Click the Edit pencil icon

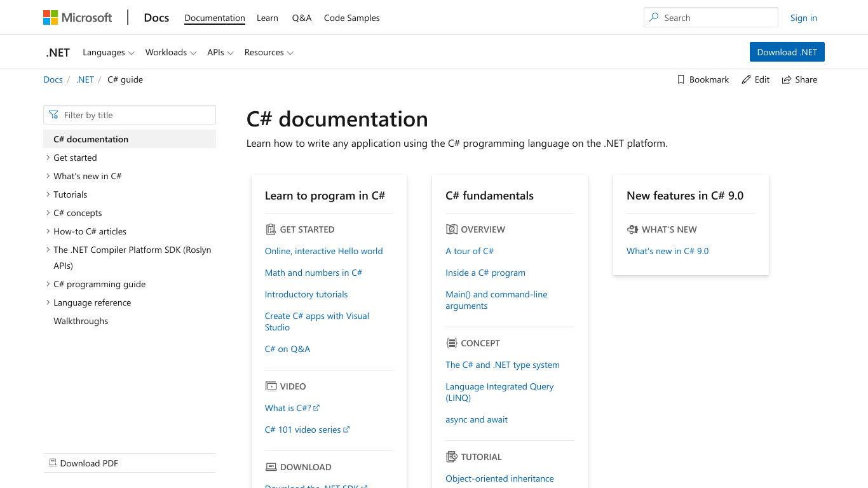[x=746, y=79]
